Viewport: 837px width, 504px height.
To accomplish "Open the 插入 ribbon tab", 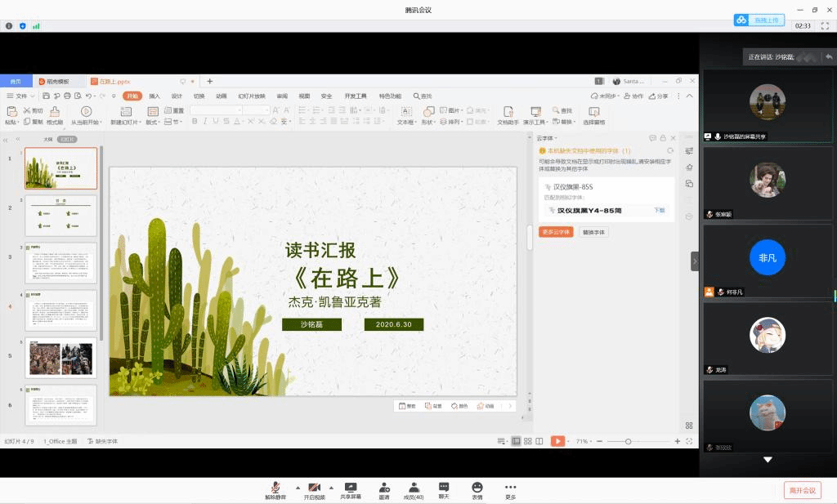I will pyautogui.click(x=154, y=96).
